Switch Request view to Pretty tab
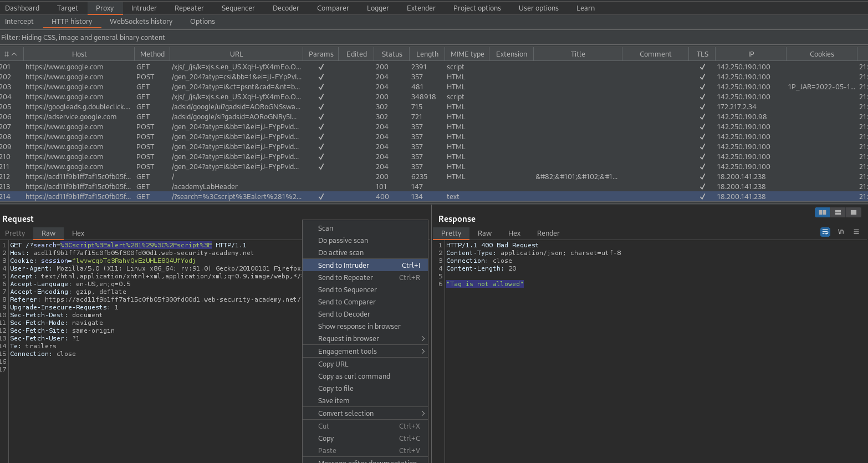Viewport: 868px width, 463px height. [16, 233]
